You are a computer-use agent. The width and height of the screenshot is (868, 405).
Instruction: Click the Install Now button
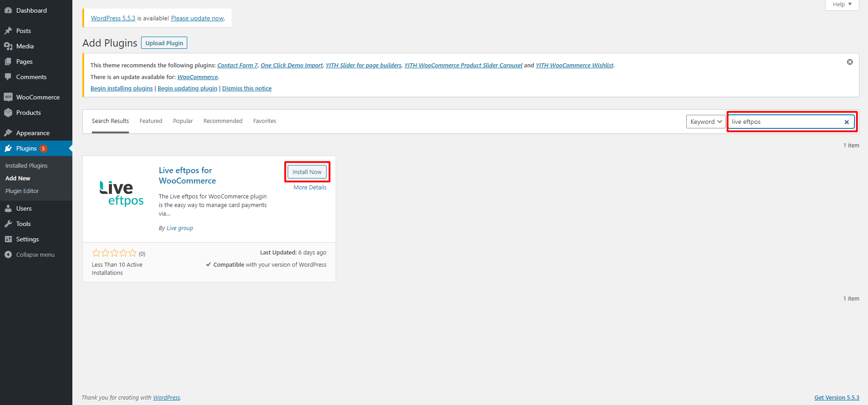pyautogui.click(x=307, y=172)
